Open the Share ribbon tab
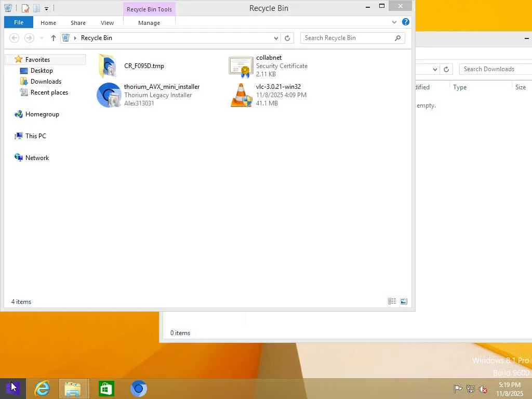 coord(78,23)
